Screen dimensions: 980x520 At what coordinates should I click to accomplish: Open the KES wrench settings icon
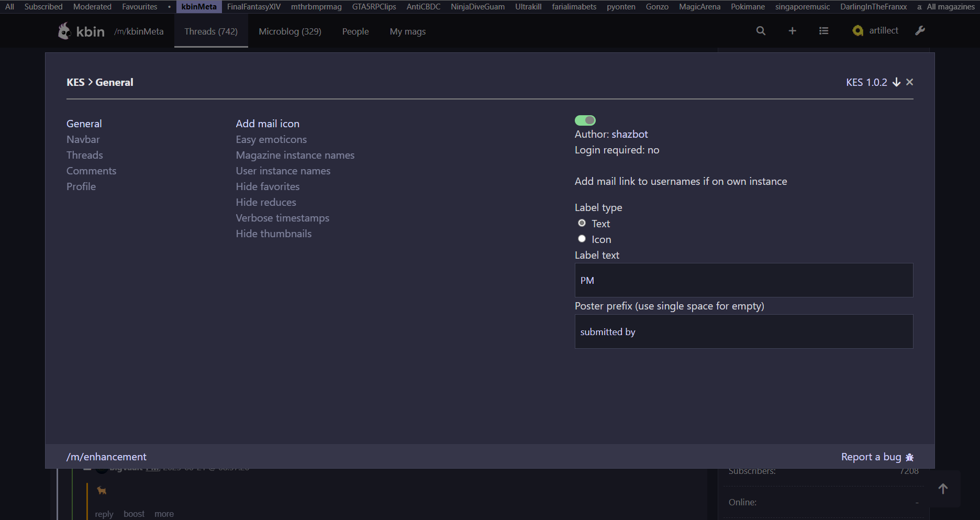920,30
